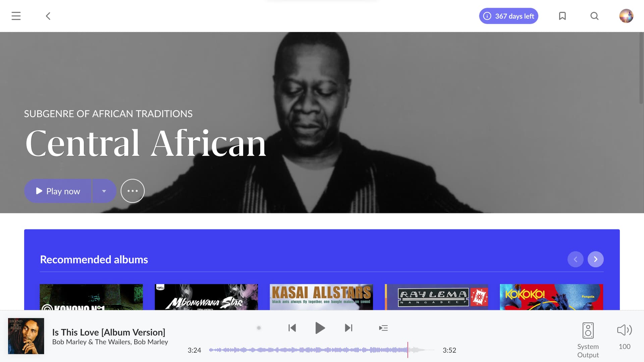Click the Play now button

tap(58, 191)
